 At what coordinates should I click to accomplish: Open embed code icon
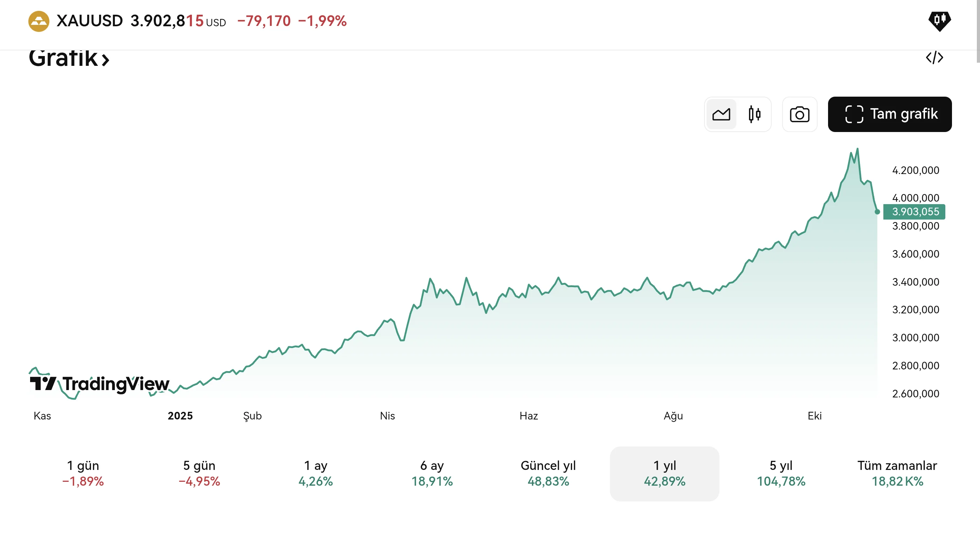pyautogui.click(x=934, y=58)
